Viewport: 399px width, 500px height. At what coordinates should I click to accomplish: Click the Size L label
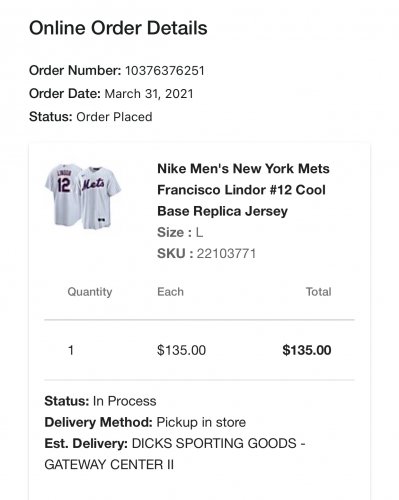coord(180,232)
